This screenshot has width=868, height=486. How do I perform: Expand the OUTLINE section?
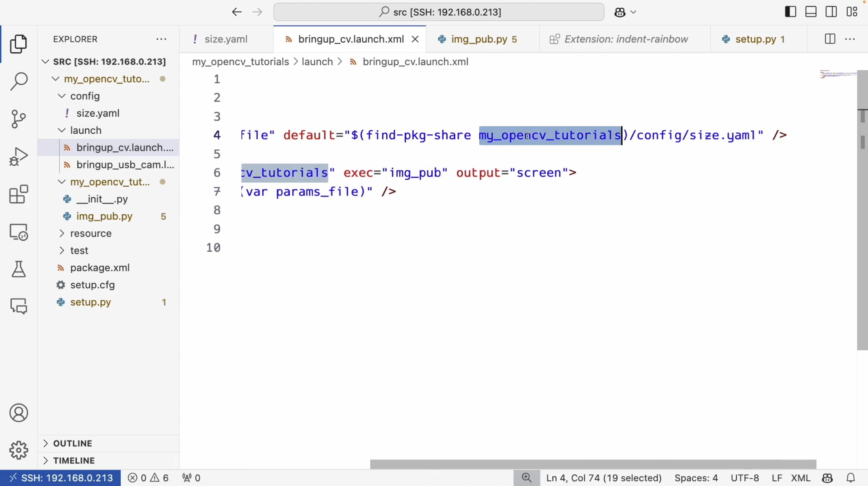coord(72,443)
